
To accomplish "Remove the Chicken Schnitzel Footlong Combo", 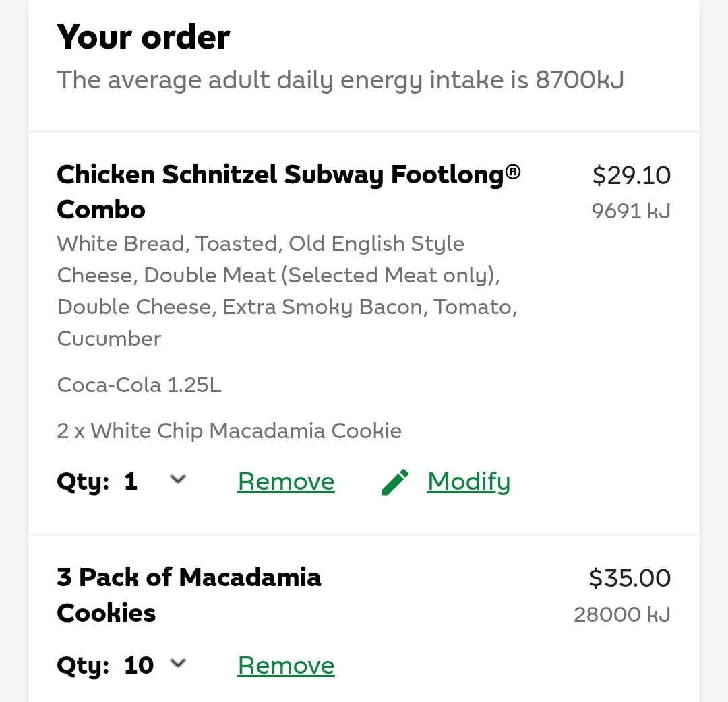I will [286, 482].
